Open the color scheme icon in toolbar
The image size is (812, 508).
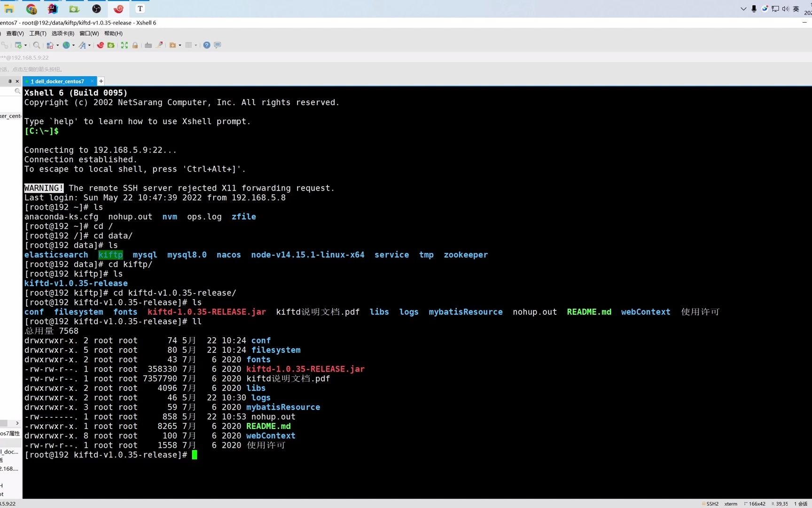50,45
